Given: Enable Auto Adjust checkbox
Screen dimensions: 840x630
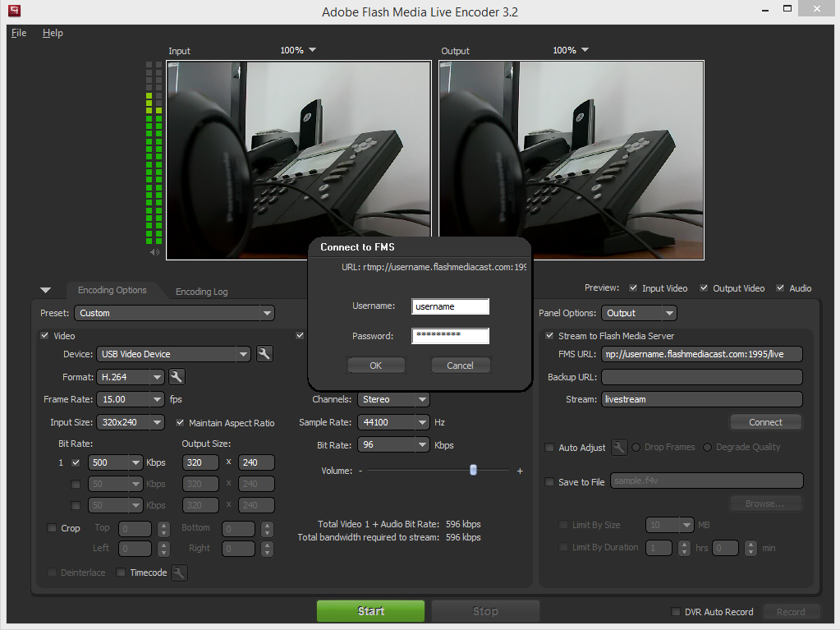Looking at the screenshot, I should tap(549, 448).
